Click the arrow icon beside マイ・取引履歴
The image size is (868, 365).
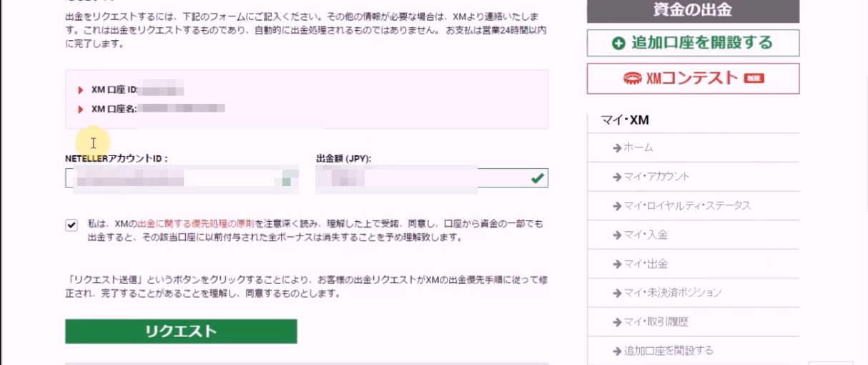tap(618, 322)
